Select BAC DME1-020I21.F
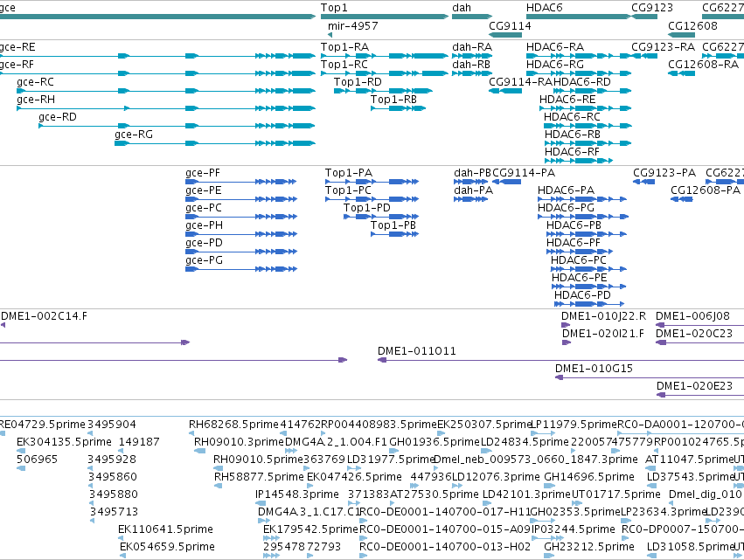This screenshot has width=744, height=560. (x=603, y=334)
